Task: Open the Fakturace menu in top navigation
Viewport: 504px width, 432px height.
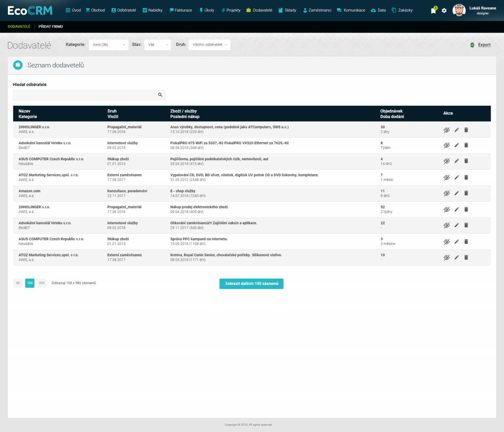Action: click(181, 10)
